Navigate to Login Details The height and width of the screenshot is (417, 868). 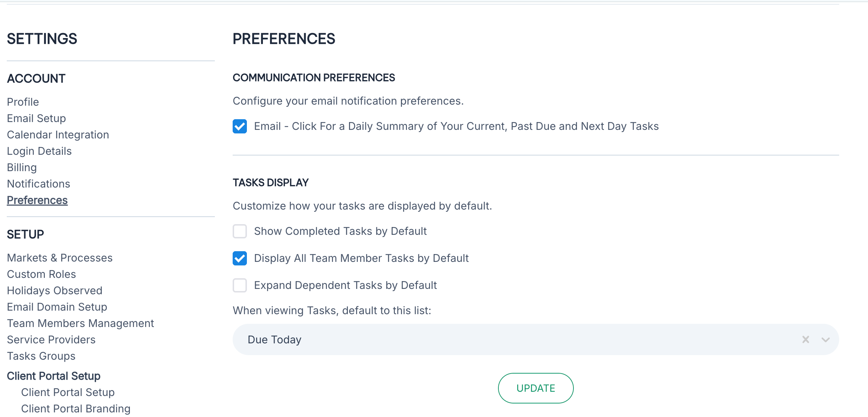pos(39,151)
